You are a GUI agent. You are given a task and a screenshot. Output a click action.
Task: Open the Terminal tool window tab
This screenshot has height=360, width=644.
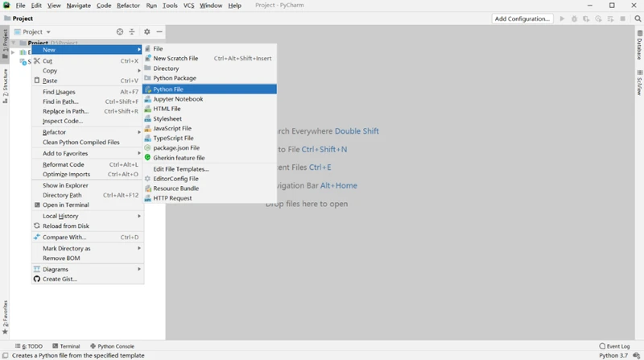[x=66, y=346]
